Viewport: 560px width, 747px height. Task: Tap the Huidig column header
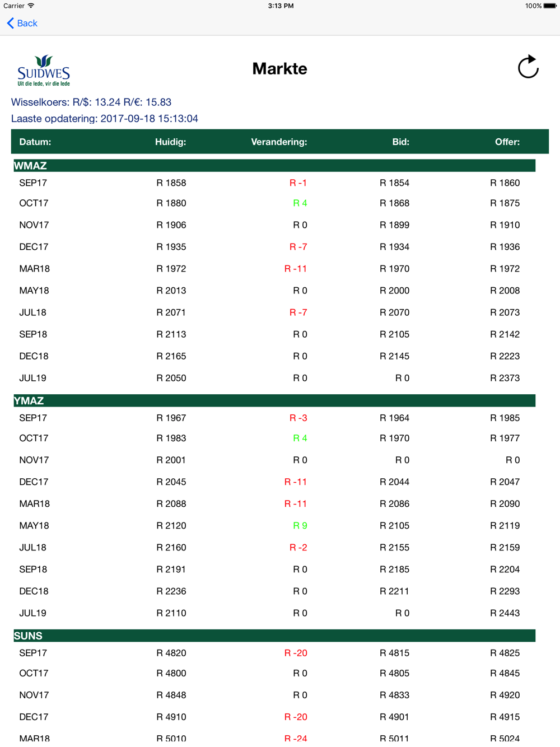tap(170, 142)
